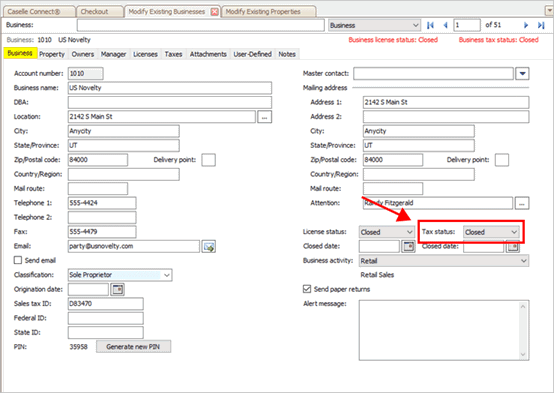Click Alert message scrollbar down arrow
Image resolution: width=554 pixels, height=393 pixels.
(523, 354)
